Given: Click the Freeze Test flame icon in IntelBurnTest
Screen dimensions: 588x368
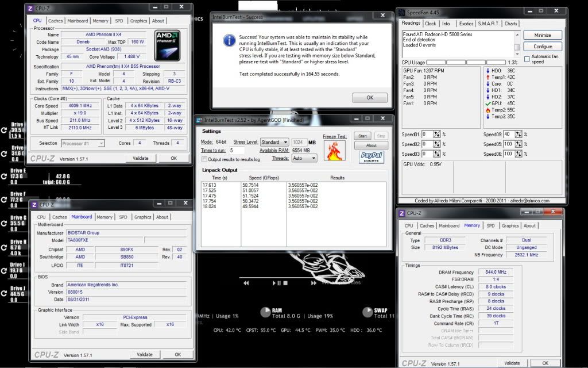Looking at the screenshot, I should [x=335, y=151].
